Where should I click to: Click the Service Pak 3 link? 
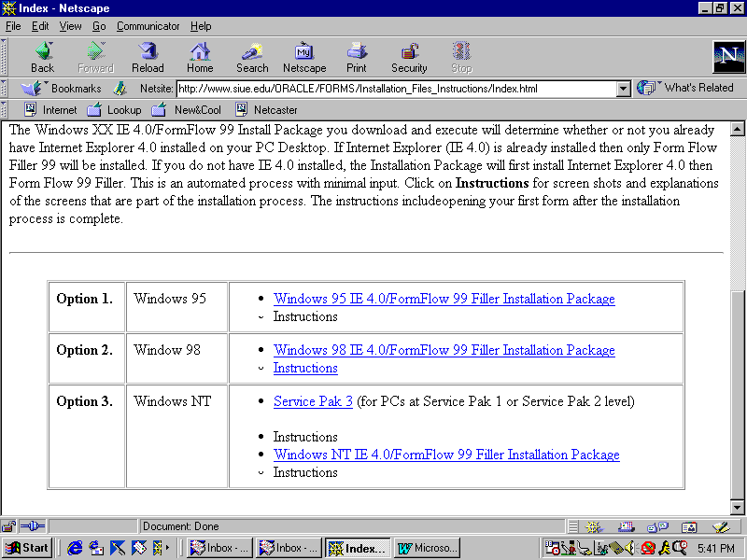(x=313, y=401)
